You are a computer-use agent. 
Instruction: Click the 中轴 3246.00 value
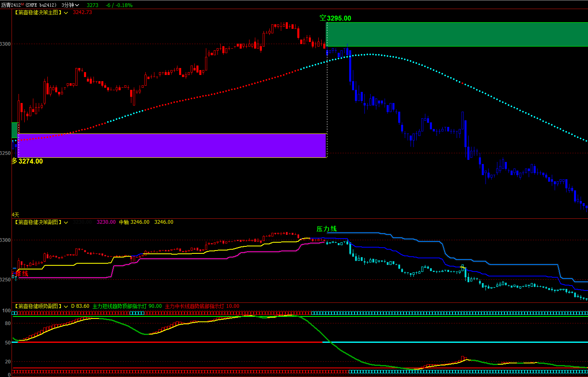click(x=134, y=222)
